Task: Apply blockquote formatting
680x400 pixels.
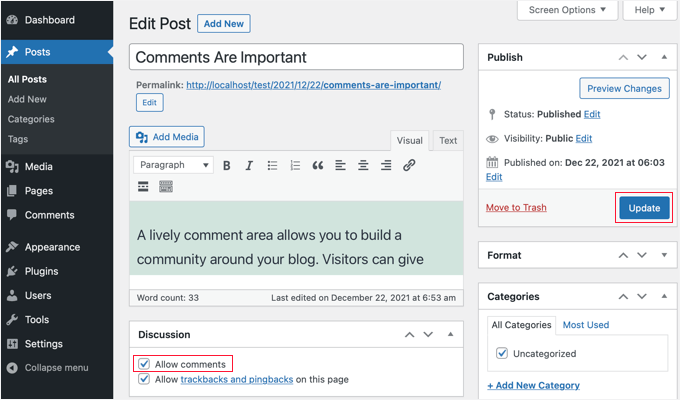Action: [x=318, y=165]
